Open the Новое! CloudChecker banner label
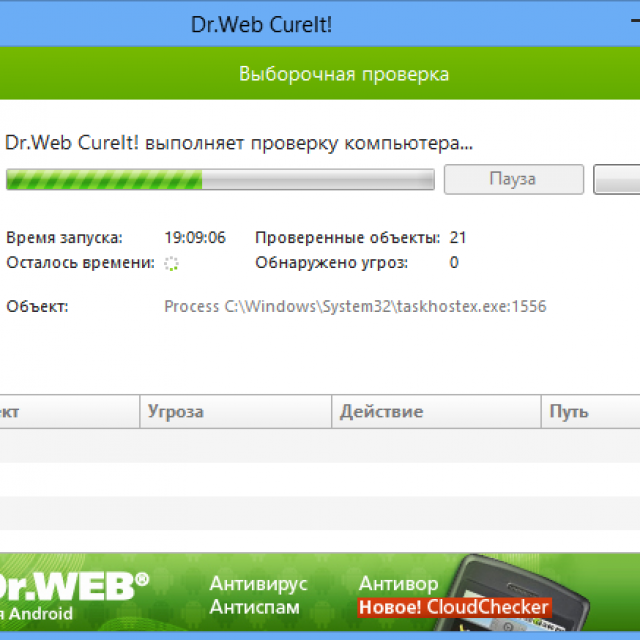640x640 pixels. coord(453,607)
